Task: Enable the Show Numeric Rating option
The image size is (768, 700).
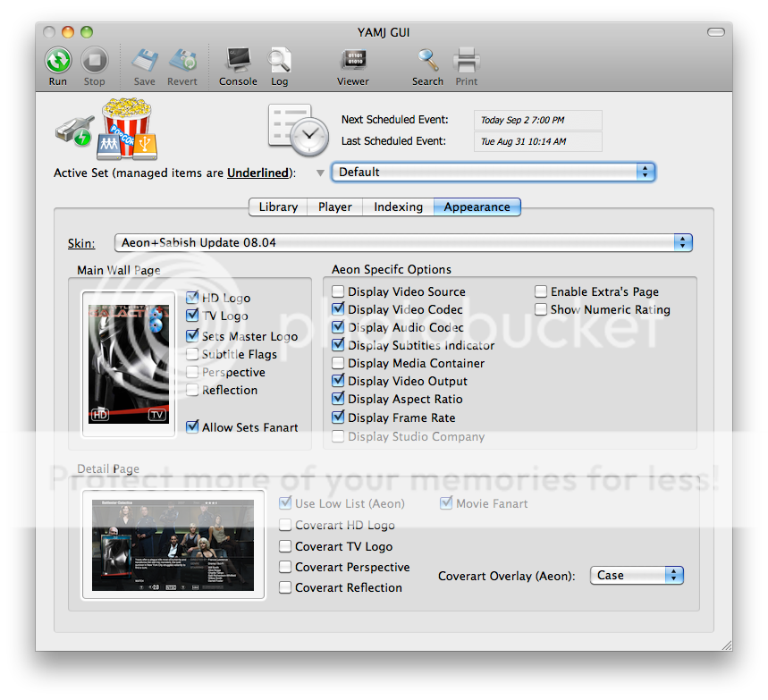Action: point(541,309)
